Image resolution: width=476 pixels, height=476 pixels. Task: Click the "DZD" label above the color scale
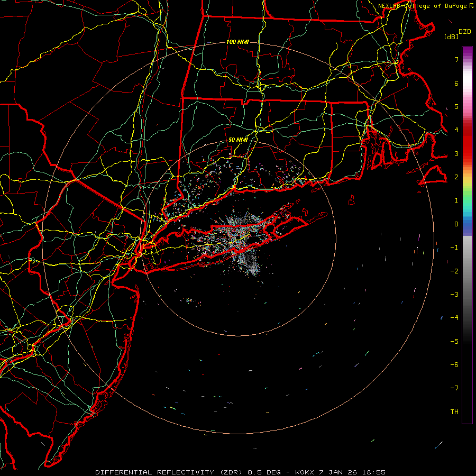[464, 32]
